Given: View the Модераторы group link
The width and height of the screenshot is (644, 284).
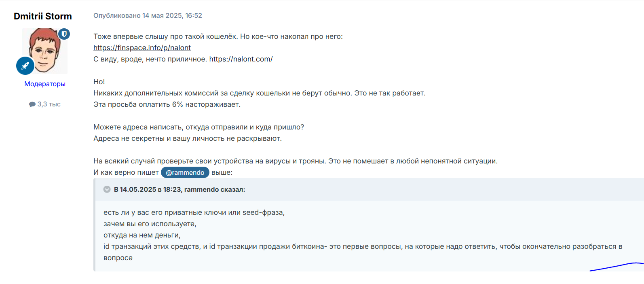Looking at the screenshot, I should [44, 84].
